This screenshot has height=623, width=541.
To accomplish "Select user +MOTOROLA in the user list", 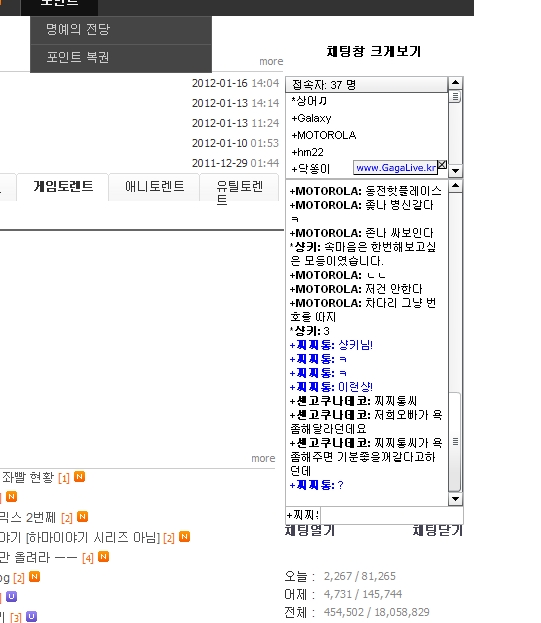I will [324, 135].
